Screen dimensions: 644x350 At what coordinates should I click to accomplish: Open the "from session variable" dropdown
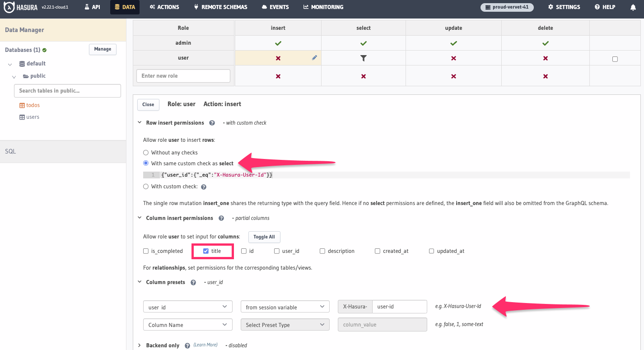285,306
